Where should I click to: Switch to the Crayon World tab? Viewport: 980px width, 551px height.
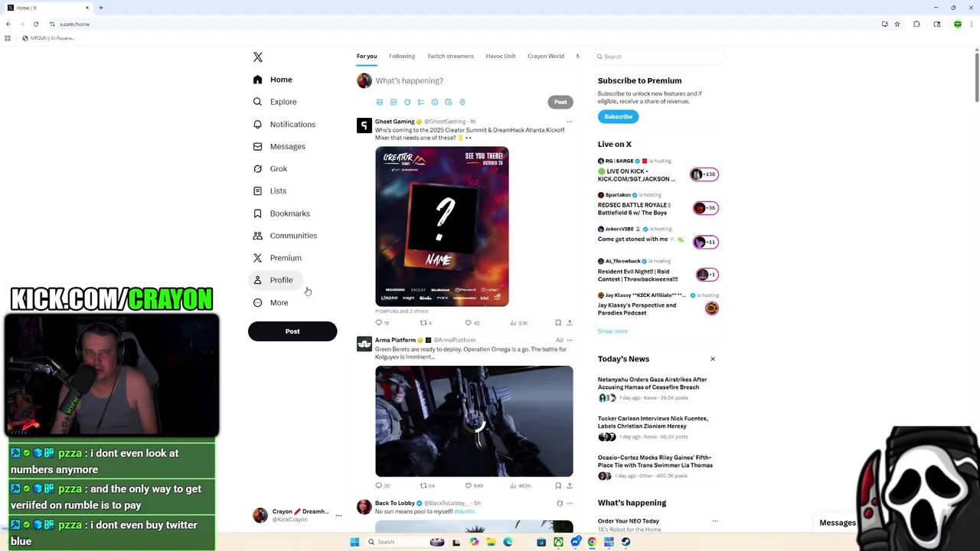point(546,56)
